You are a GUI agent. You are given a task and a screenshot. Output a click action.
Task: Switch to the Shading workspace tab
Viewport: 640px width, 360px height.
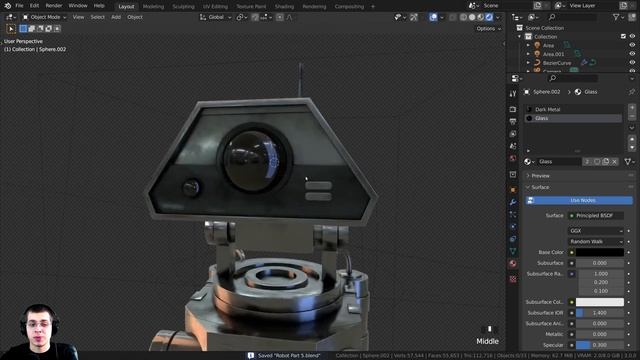[x=284, y=7]
